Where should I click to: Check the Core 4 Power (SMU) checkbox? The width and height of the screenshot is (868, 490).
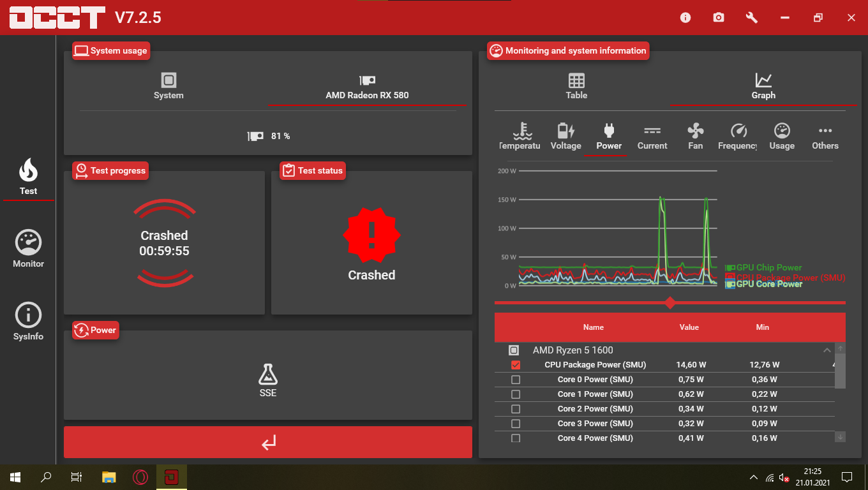(516, 438)
